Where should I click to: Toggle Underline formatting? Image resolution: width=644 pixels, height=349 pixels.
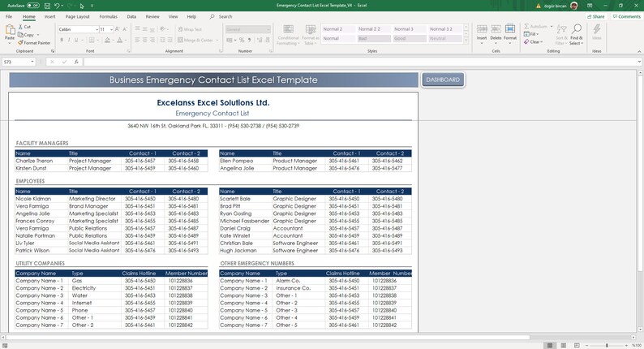(x=76, y=41)
